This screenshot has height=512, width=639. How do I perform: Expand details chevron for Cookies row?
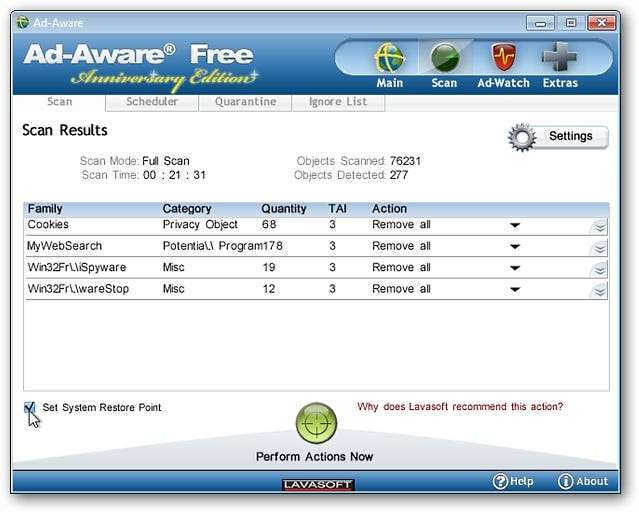599,226
